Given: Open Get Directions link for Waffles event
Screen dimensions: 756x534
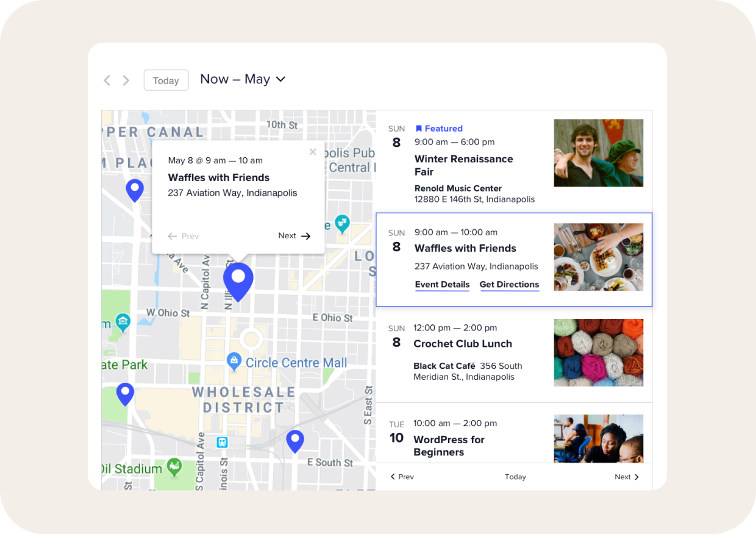Looking at the screenshot, I should click(509, 285).
